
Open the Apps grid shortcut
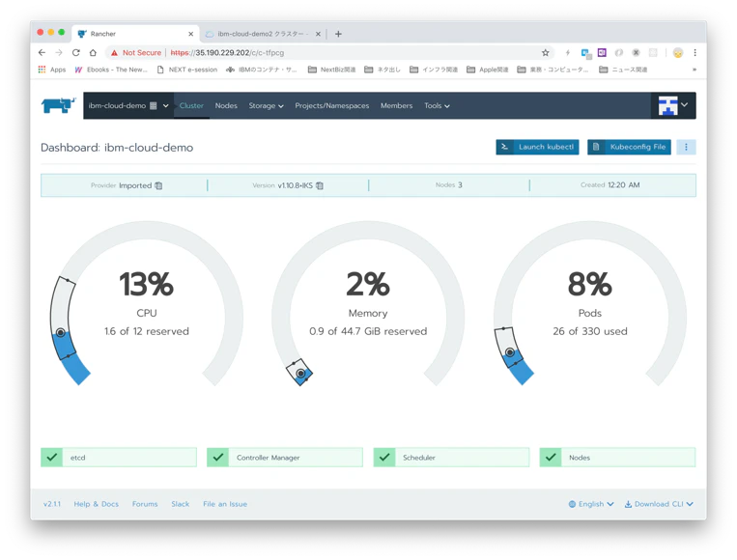click(x=52, y=70)
